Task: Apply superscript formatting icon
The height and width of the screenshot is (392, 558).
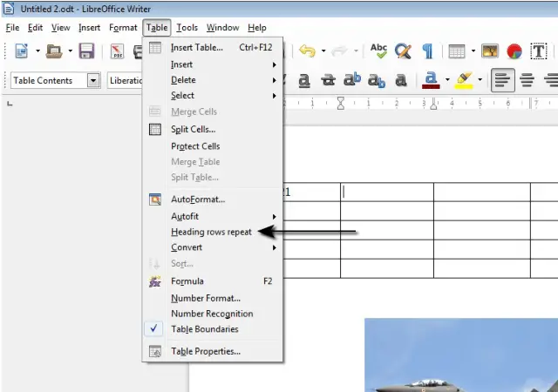Action: [352, 79]
